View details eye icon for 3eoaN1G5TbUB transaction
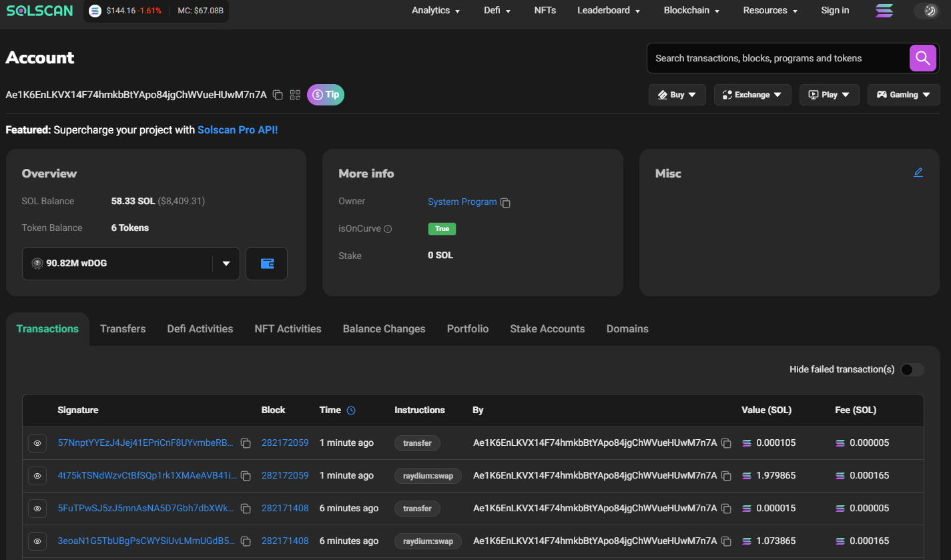This screenshot has width=951, height=560. point(37,541)
